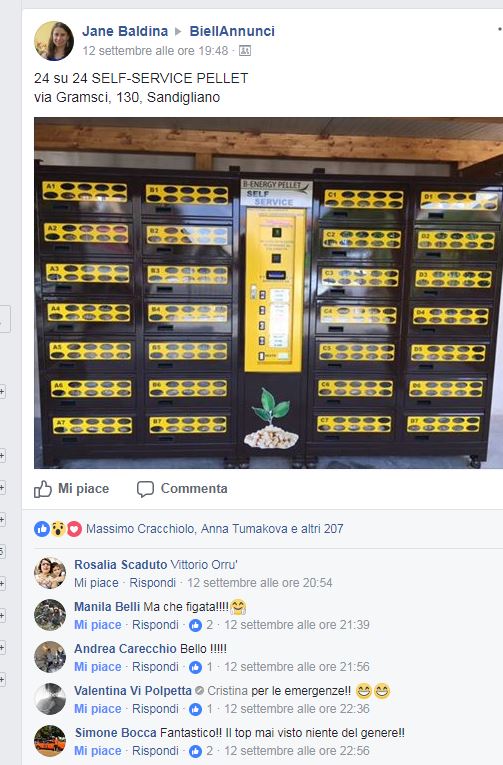Screen dimensions: 503x765
Task: Click like count icon on Simone Bocca's comment
Action: 196,751
